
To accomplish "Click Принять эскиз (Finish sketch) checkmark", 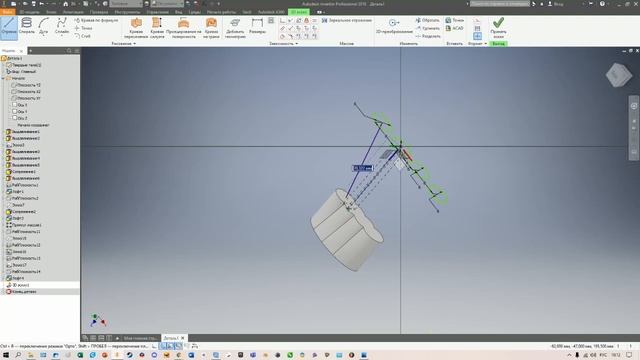I will click(x=498, y=27).
